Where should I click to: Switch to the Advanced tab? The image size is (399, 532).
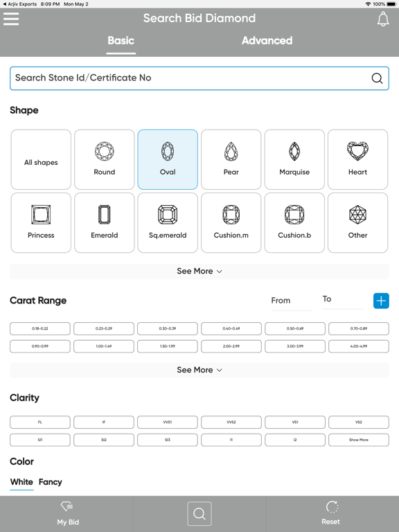point(267,40)
